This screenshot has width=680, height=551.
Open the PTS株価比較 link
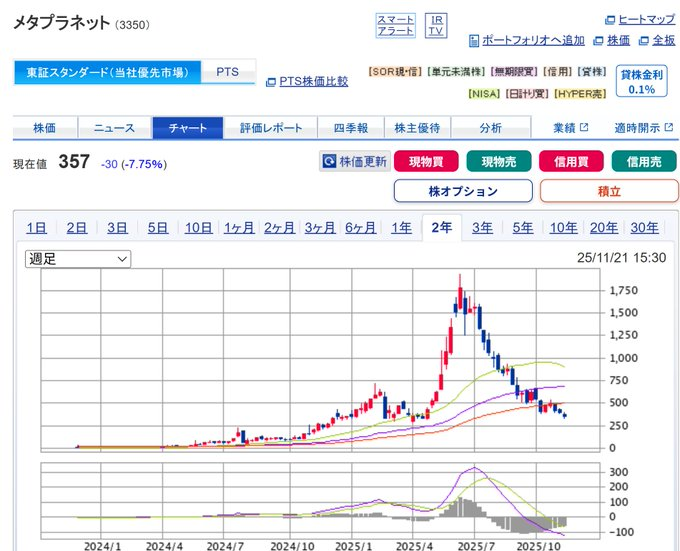314,82
